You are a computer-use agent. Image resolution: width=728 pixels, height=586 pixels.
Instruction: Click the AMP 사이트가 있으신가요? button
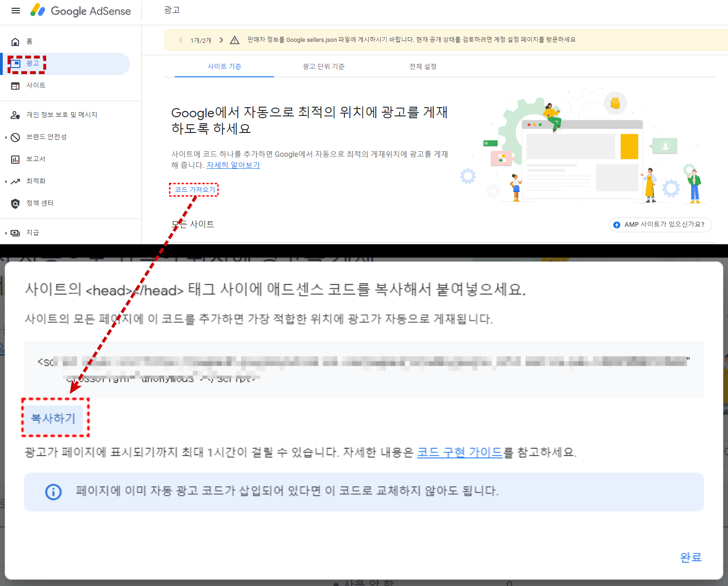[660, 224]
